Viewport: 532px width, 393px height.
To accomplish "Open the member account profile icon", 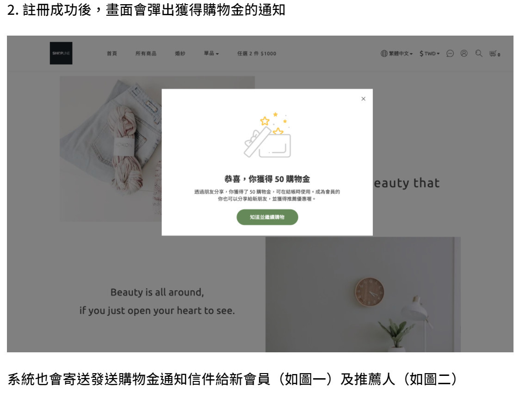I will [x=464, y=54].
